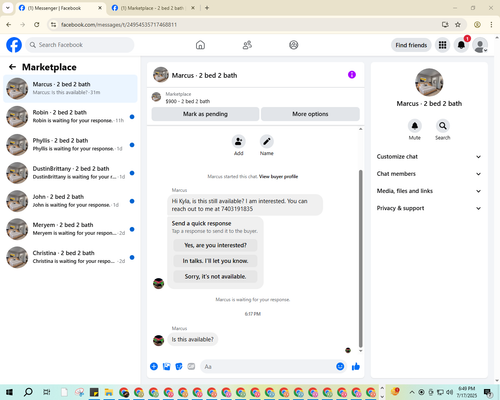Open Phyllis's 2 bed 2 bath conversation

click(x=70, y=145)
